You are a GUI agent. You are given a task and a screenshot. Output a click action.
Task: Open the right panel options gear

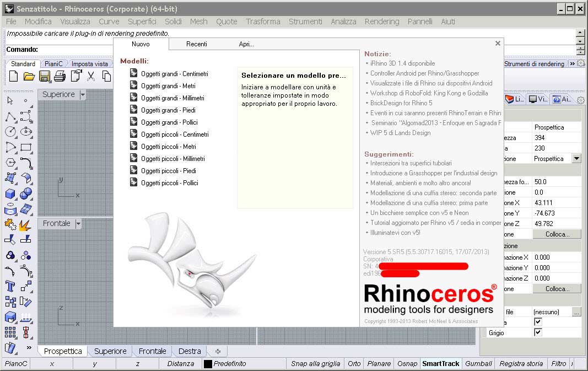[x=581, y=100]
